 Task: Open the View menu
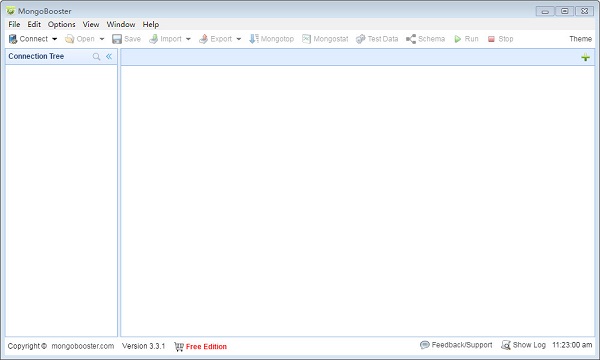pyautogui.click(x=91, y=24)
